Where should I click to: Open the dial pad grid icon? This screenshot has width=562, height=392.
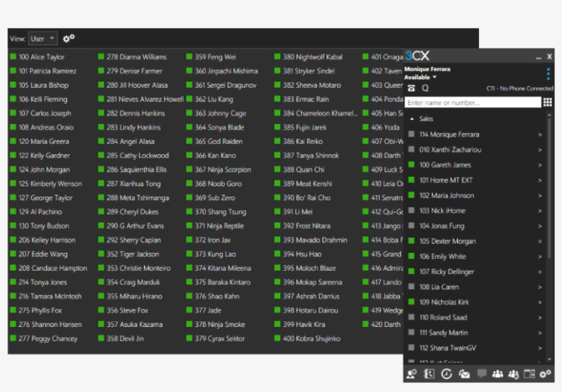[548, 103]
